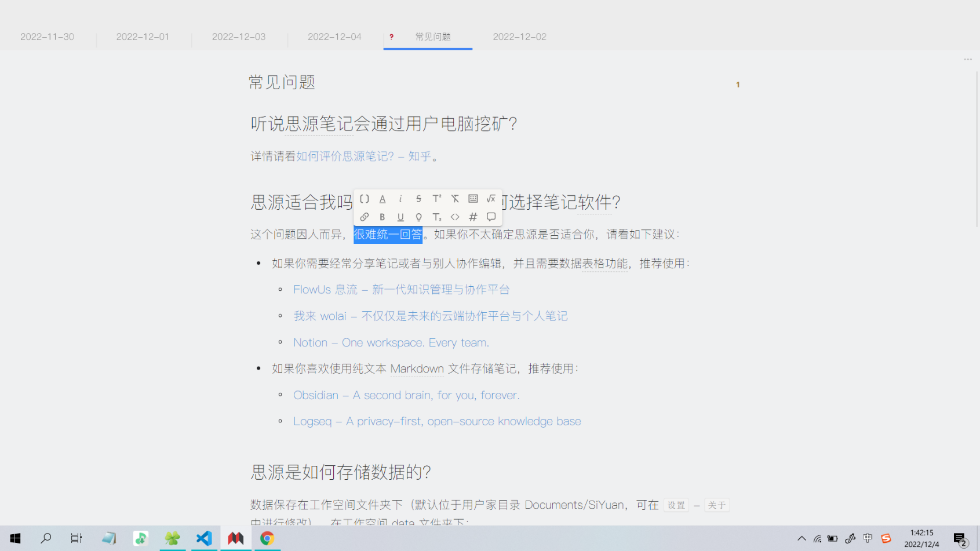Open Windows Start menu
Viewport: 980px width, 551px height.
[15, 538]
